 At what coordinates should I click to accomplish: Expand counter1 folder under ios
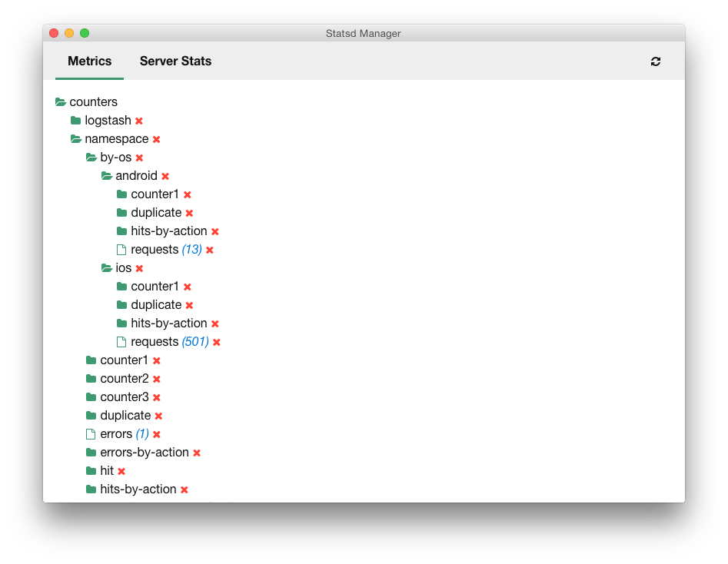pos(121,287)
